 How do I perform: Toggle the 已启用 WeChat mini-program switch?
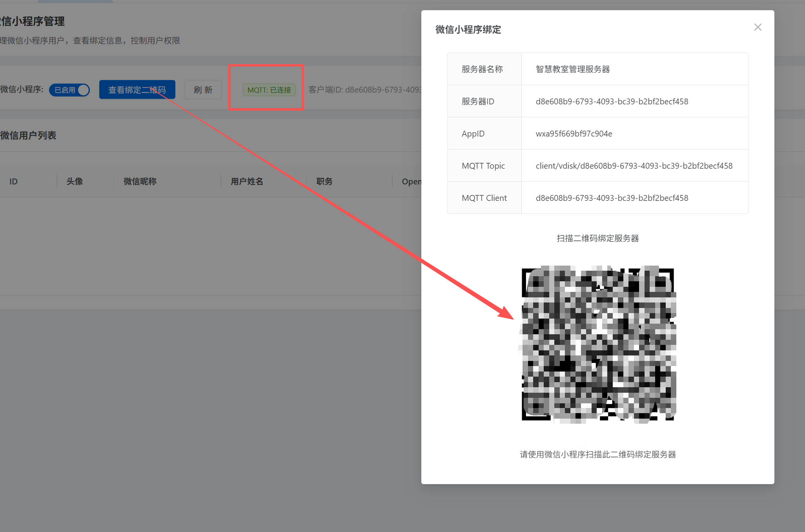69,90
